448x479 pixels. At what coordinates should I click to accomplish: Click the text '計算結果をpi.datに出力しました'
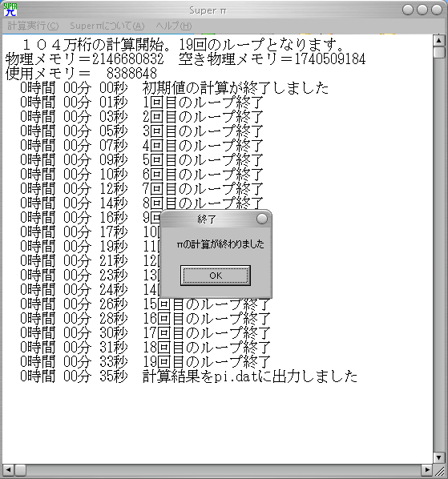tap(250, 376)
